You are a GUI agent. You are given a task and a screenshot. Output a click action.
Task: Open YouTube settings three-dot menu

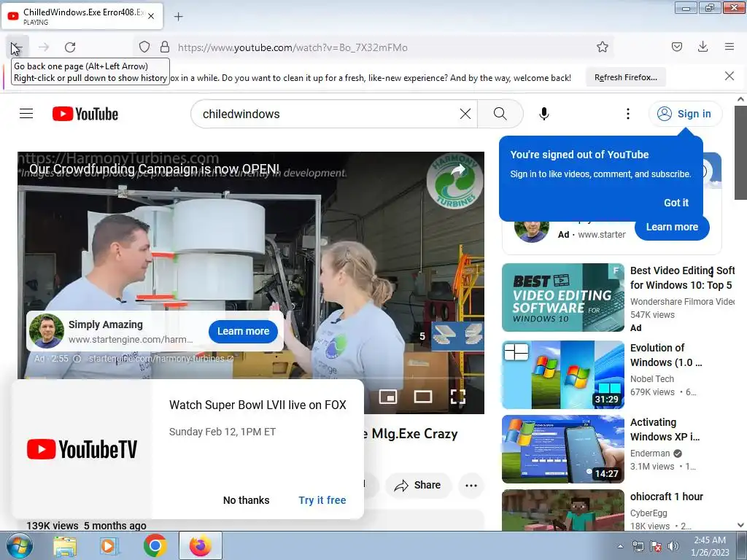[x=628, y=114]
